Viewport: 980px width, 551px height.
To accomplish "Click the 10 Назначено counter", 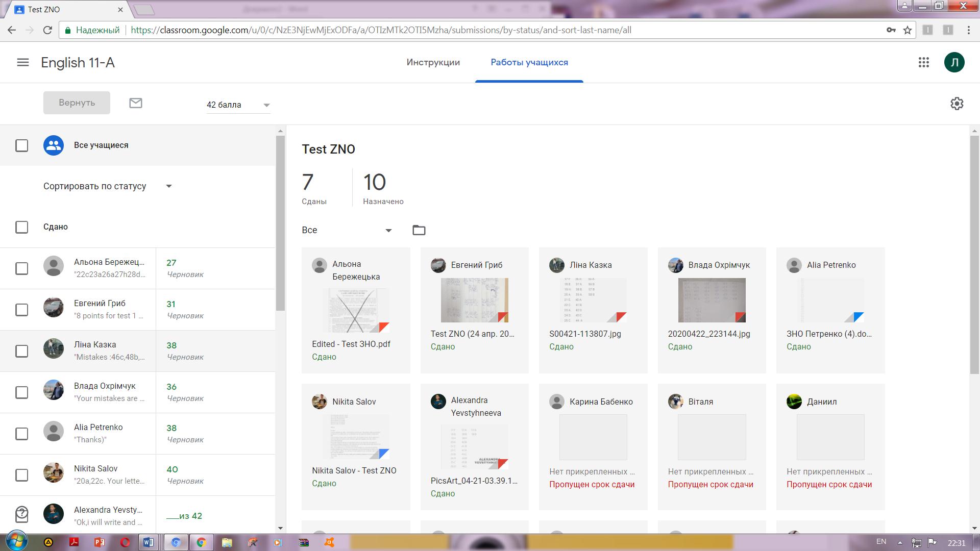I will click(383, 188).
